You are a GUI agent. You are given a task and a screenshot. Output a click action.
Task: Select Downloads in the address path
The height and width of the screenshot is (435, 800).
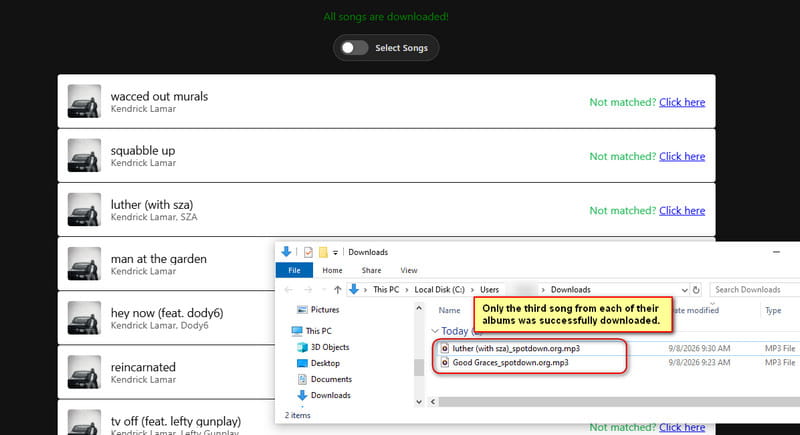[x=570, y=290]
